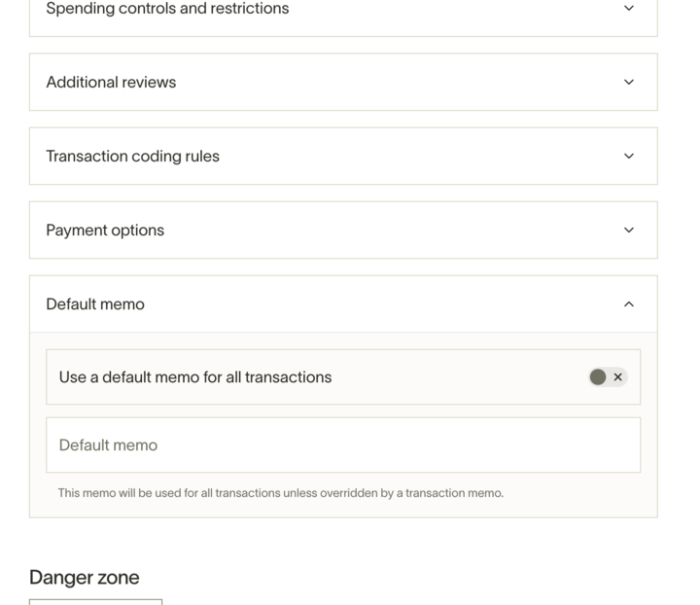The width and height of the screenshot is (700, 605).
Task: Expand the Additional reviews section
Action: [x=343, y=82]
